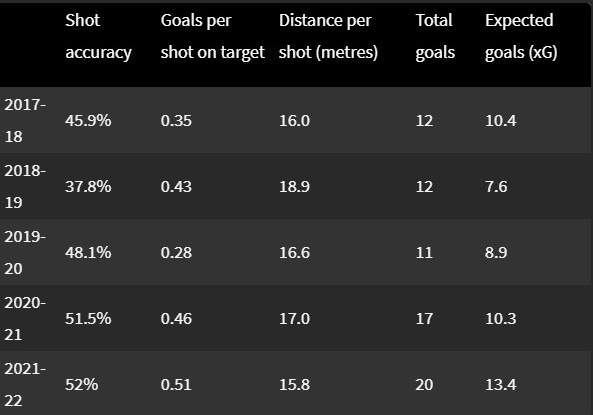
Task: Click the 7.6 expected goals cell
Action: 496,187
